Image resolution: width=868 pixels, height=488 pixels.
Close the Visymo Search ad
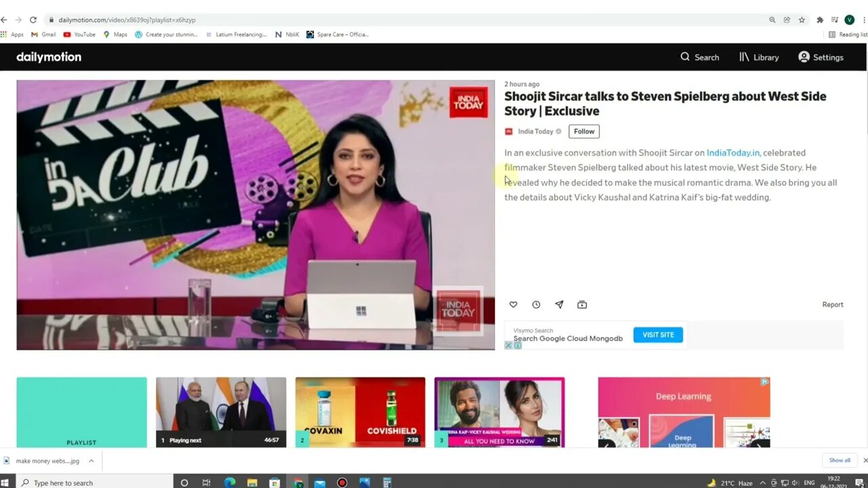point(508,345)
